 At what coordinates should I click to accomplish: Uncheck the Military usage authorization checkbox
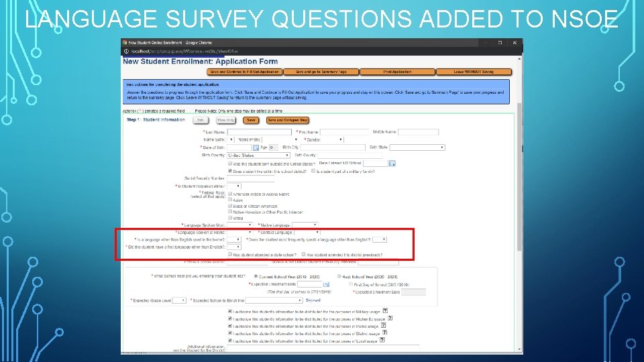click(230, 312)
